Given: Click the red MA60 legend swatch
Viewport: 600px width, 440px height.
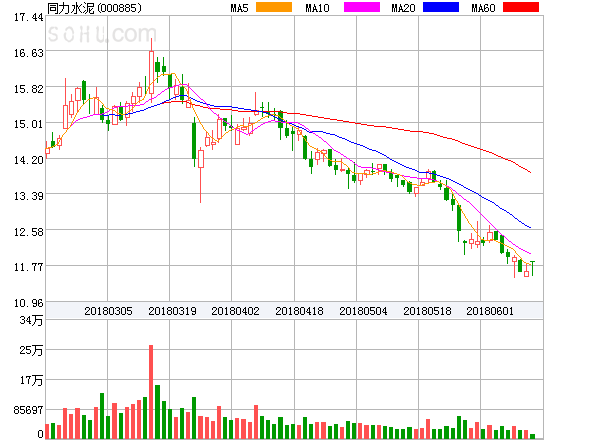Looking at the screenshot, I should [521, 7].
